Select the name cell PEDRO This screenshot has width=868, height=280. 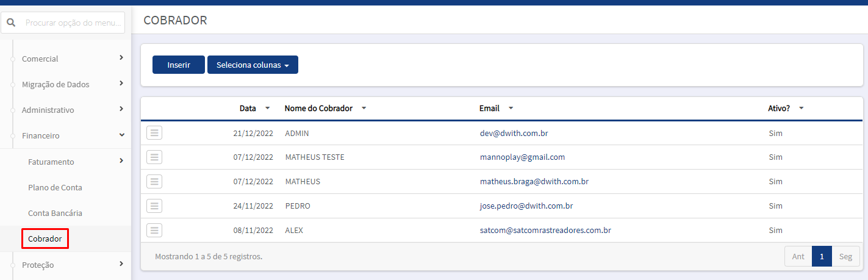(x=298, y=206)
